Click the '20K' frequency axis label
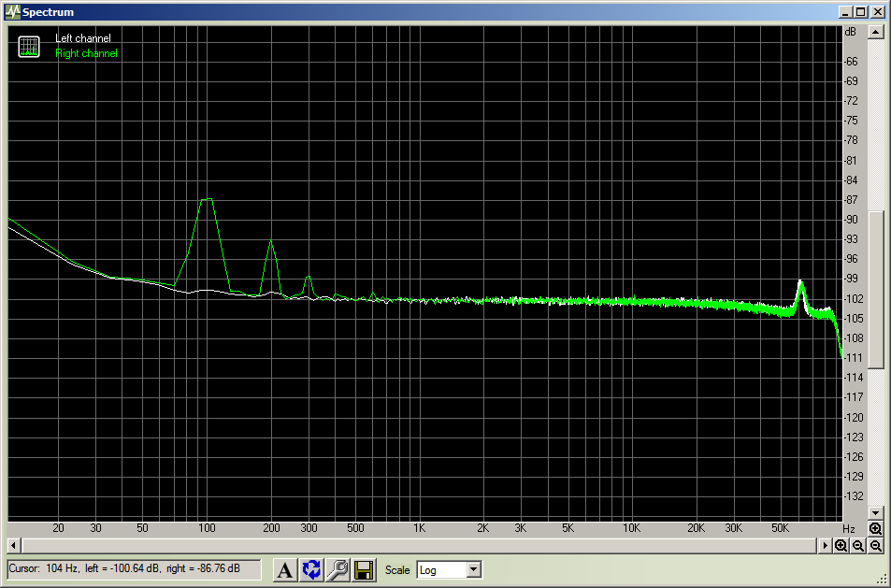This screenshot has width=891, height=588. [x=697, y=528]
